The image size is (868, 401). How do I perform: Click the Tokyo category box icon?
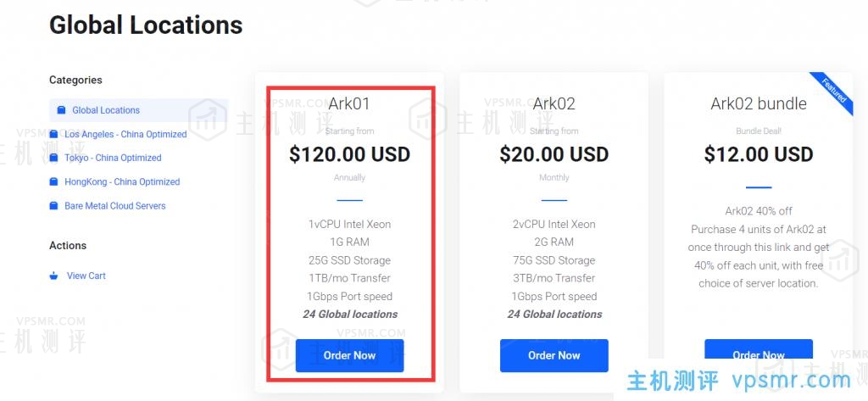(53, 158)
